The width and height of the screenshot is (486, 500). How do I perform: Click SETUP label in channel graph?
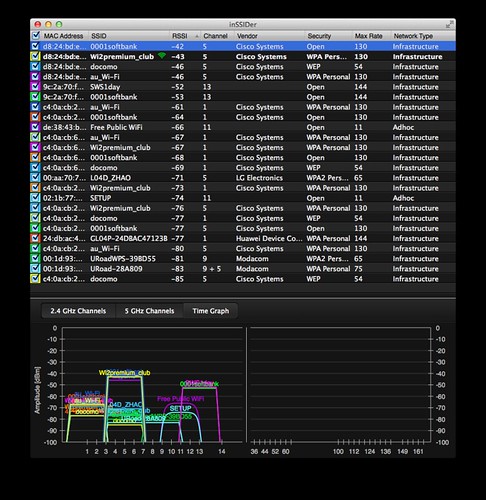[x=180, y=408]
